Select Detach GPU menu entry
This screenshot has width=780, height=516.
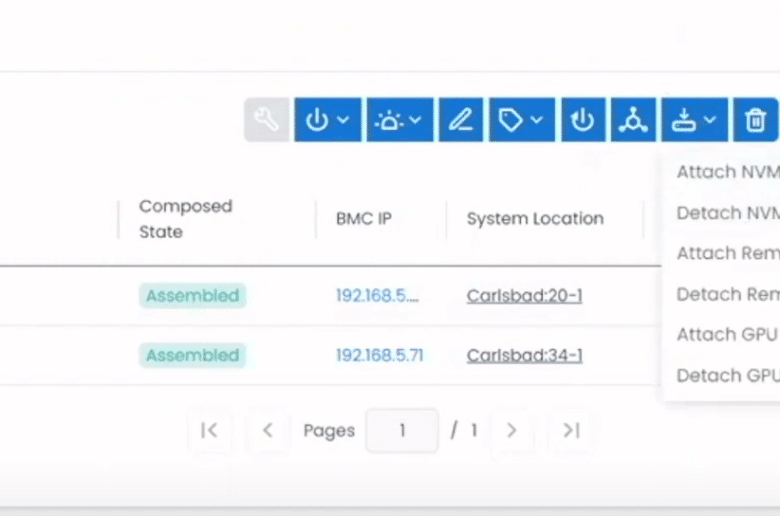(728, 375)
